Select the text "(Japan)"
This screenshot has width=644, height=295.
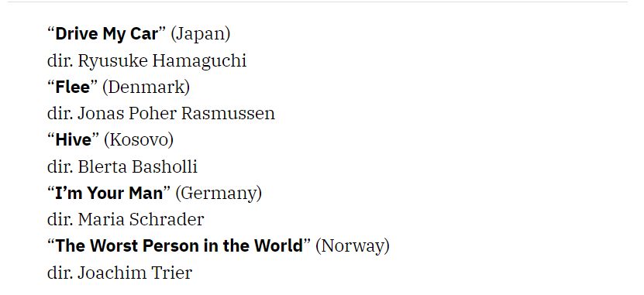201,34
